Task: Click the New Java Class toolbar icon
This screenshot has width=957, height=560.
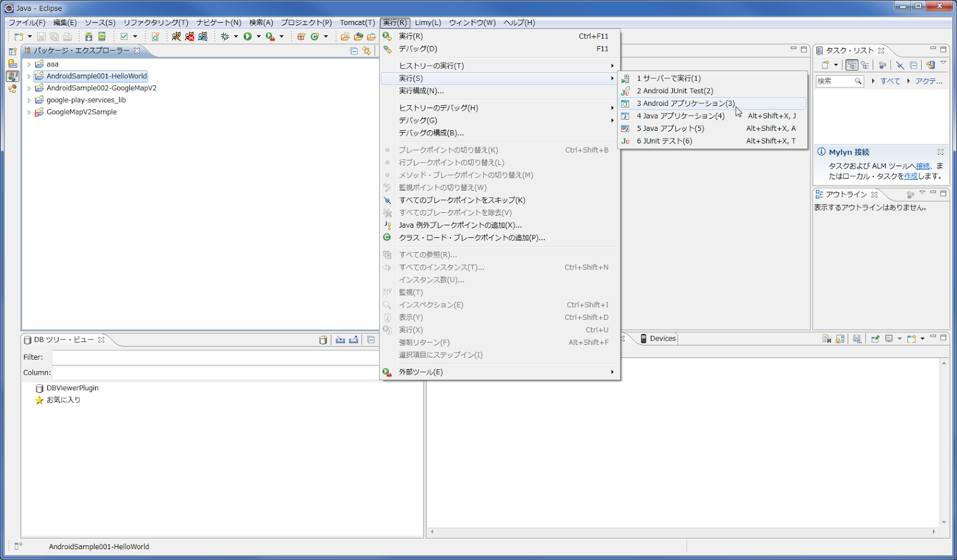Action: click(315, 36)
